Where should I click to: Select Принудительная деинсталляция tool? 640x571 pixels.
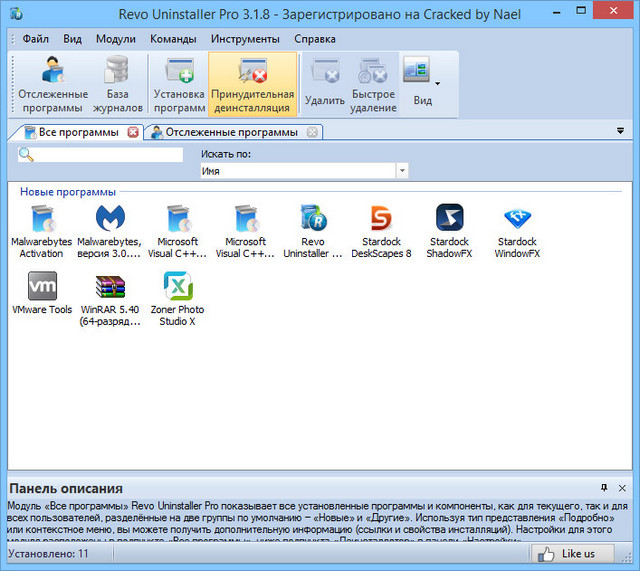[252, 84]
